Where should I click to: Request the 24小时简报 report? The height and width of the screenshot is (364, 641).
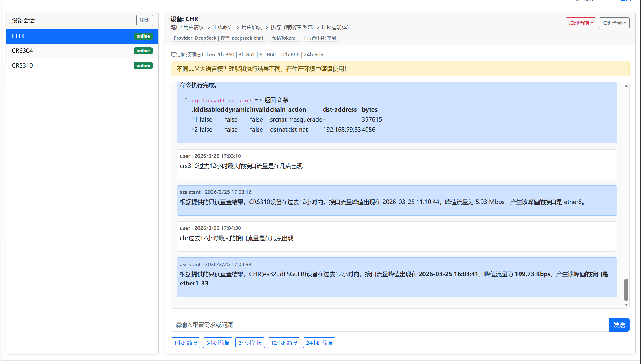pyautogui.click(x=319, y=343)
